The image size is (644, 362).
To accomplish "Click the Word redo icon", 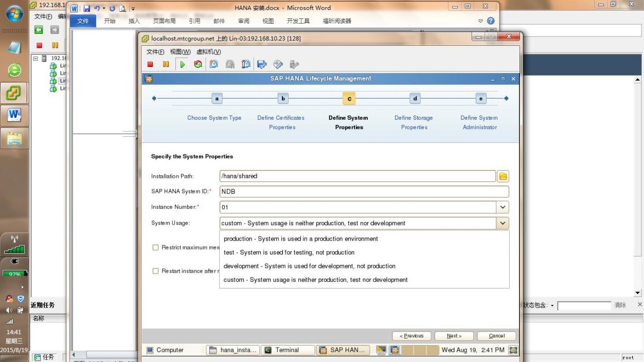I will (112, 8).
